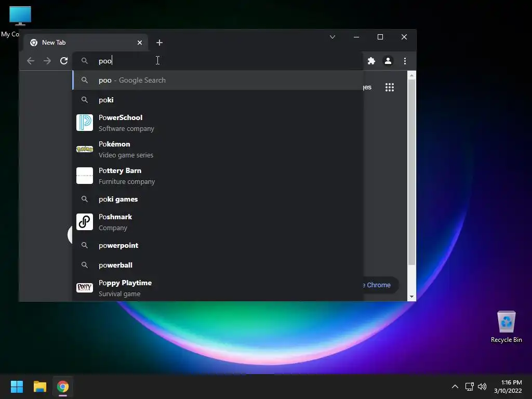This screenshot has height=399, width=532.
Task: Choose the poki games suggestion
Action: pyautogui.click(x=218, y=199)
